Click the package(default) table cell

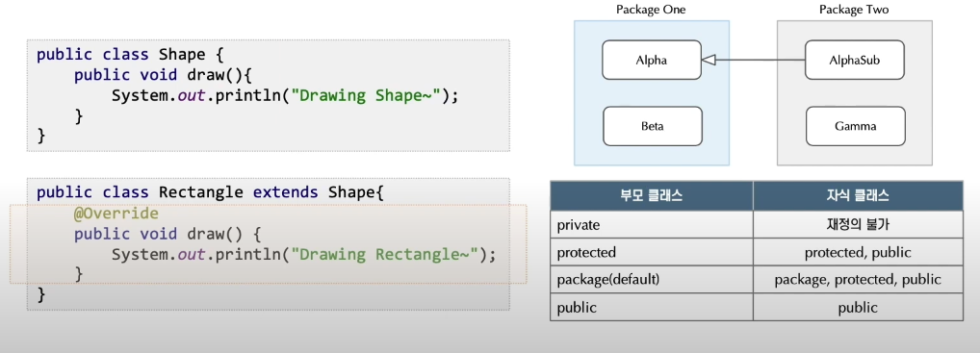coord(652,280)
